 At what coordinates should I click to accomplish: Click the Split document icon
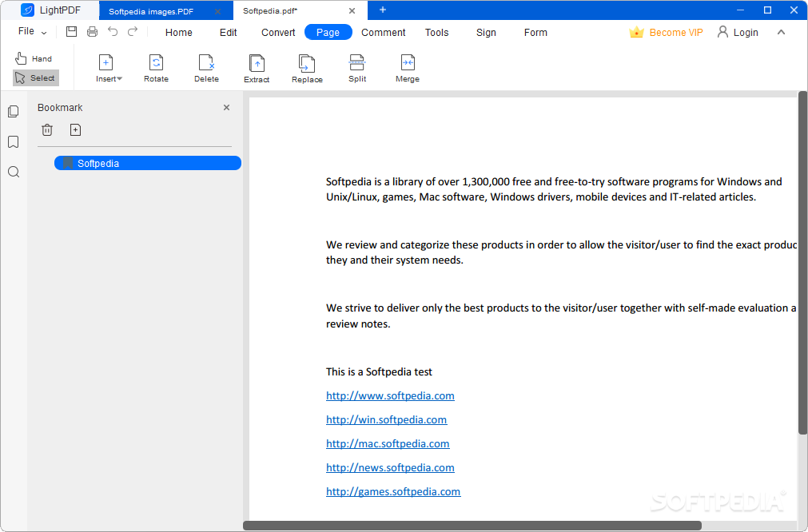point(357,69)
